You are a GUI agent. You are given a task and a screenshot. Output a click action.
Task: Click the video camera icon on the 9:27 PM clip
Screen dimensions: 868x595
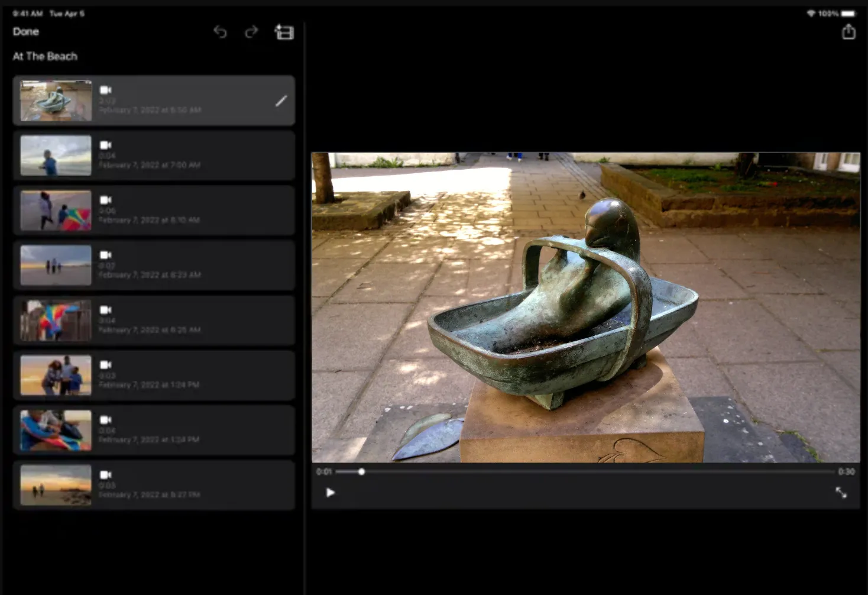pos(106,474)
